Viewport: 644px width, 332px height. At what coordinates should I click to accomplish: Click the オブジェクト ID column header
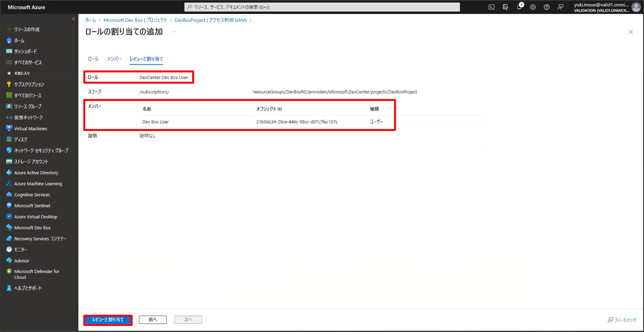269,109
